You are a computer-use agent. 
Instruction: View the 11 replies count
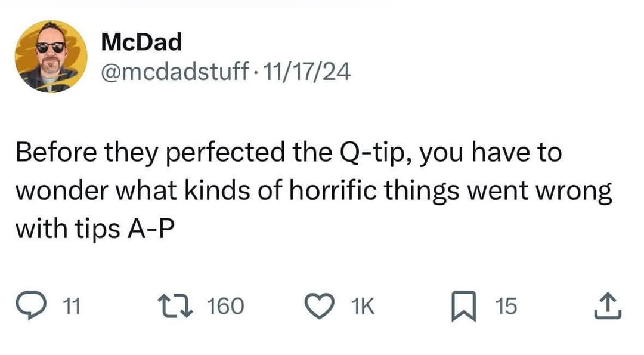click(71, 307)
